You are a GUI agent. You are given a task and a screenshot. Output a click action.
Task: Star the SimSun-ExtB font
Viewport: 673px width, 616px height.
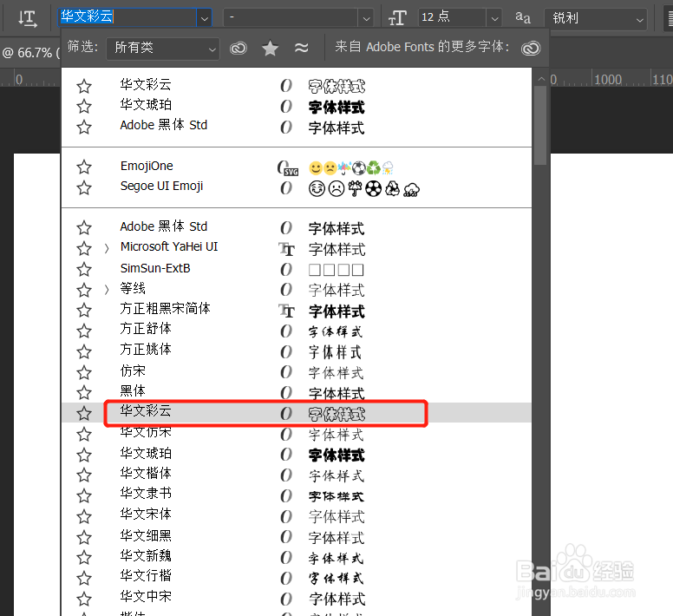[84, 270]
